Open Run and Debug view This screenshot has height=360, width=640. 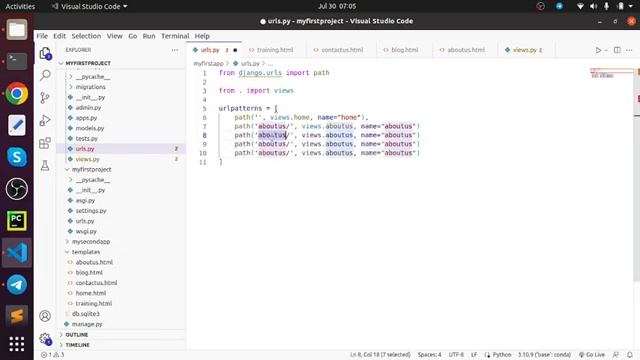45,120
